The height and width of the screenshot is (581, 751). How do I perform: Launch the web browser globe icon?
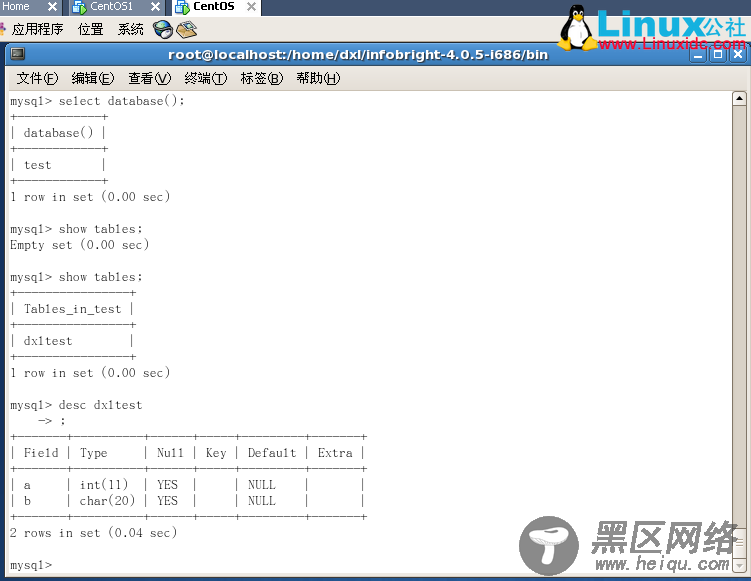tap(163, 29)
